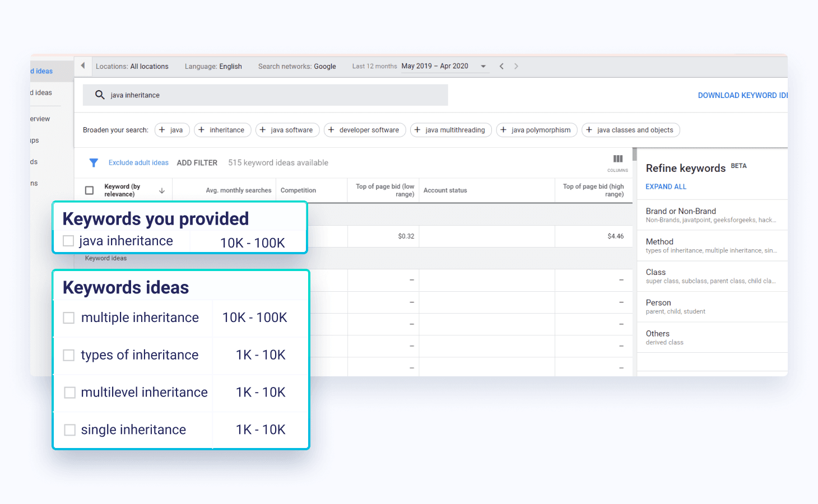Check the java inheritance keyword checkbox
The image size is (818, 504).
pos(68,240)
